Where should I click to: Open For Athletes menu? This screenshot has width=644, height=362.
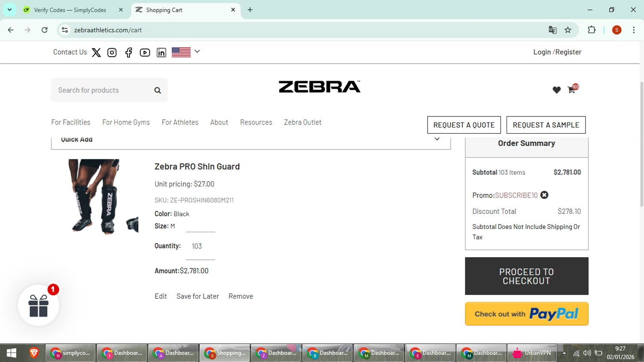(x=180, y=122)
